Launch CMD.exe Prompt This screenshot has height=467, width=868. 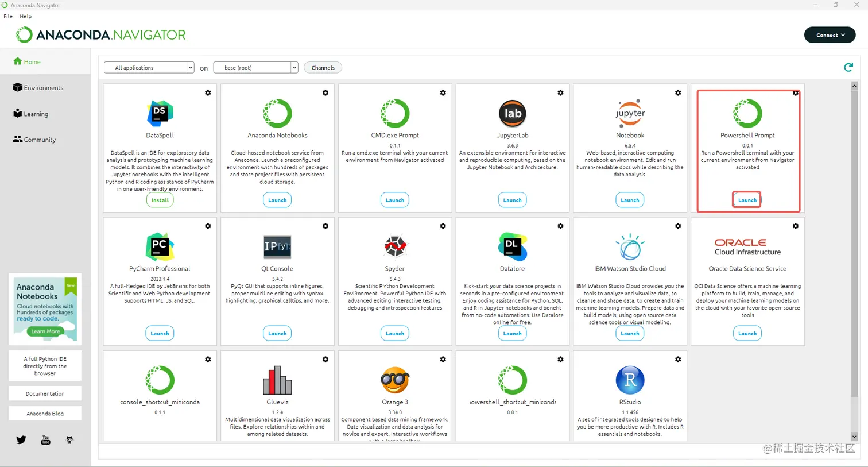click(395, 200)
